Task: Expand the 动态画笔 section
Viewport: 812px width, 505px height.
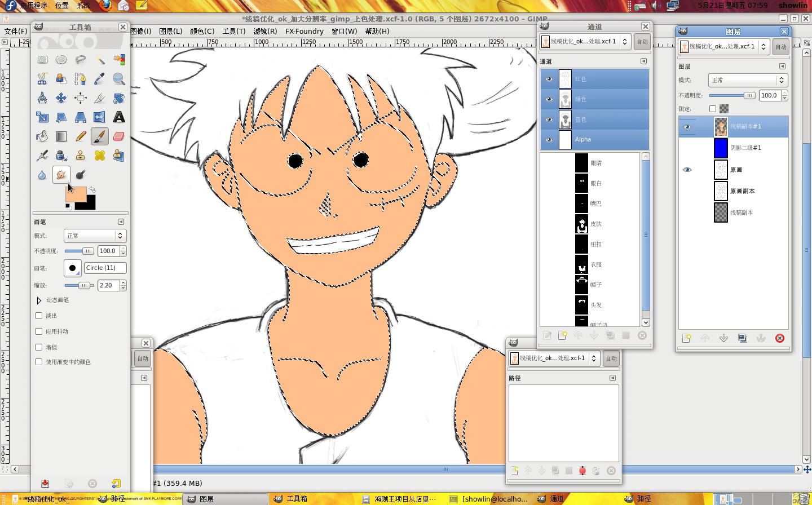Action: coord(39,300)
